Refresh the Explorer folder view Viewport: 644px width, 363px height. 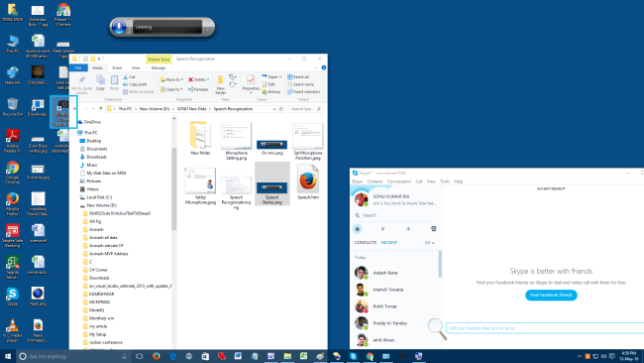[281, 109]
